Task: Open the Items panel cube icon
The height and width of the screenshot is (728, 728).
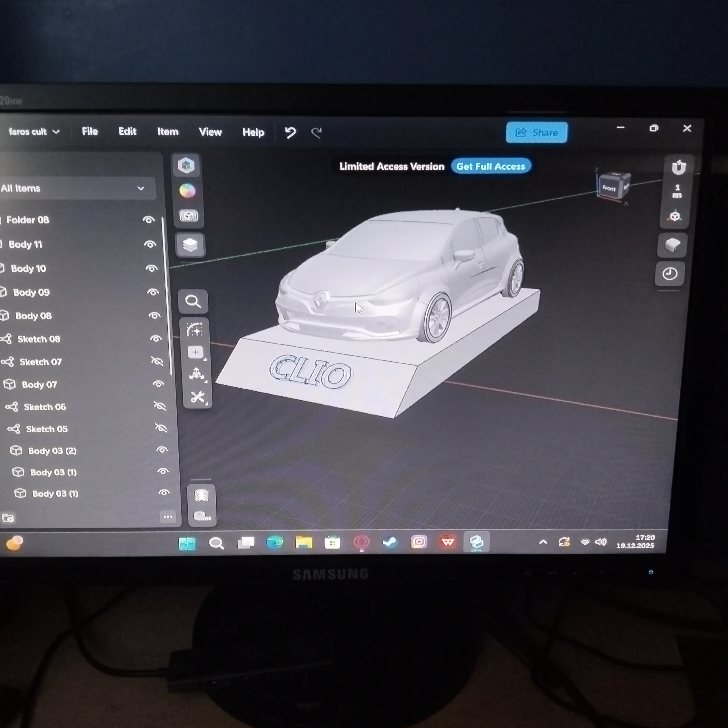Action: (186, 165)
